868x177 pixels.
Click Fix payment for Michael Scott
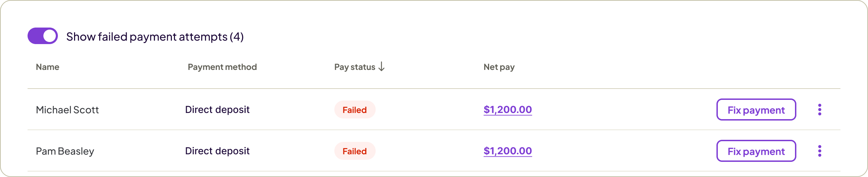(x=756, y=110)
